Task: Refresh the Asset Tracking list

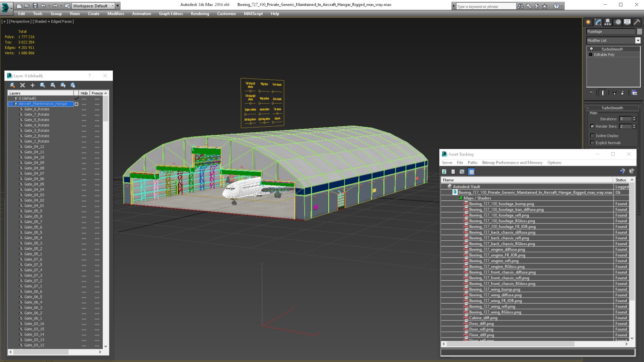Action: point(444,172)
